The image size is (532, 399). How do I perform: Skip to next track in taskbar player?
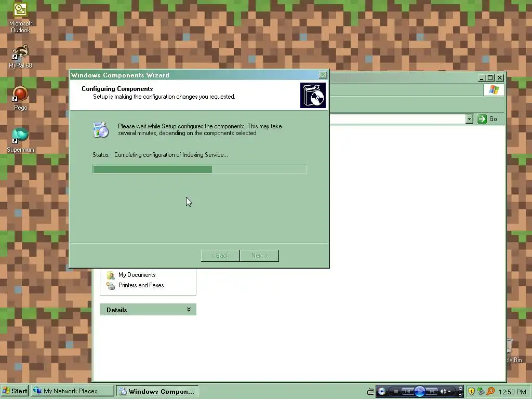coord(432,392)
